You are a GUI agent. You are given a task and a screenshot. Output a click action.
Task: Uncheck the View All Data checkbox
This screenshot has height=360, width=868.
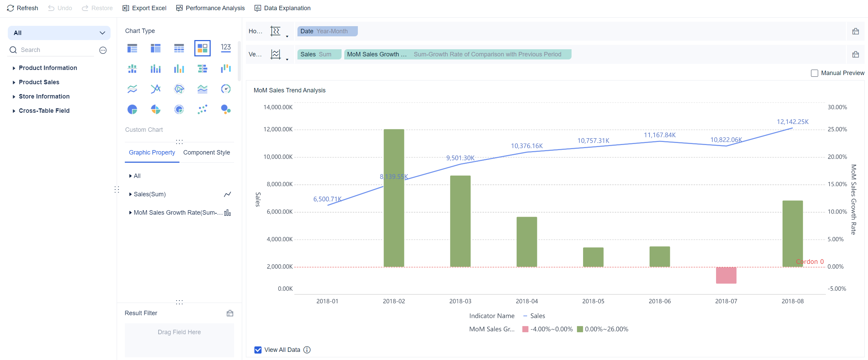coord(258,350)
